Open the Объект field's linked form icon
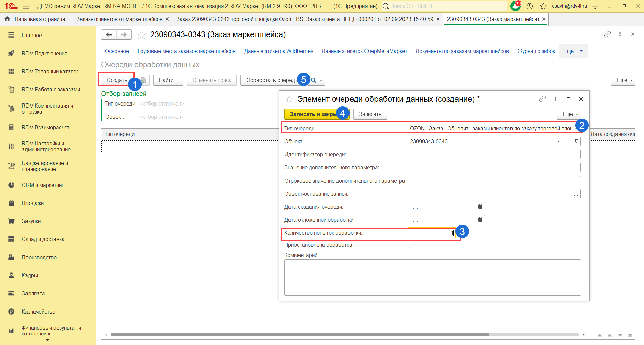Image resolution: width=644 pixels, height=345 pixels. pyautogui.click(x=576, y=141)
